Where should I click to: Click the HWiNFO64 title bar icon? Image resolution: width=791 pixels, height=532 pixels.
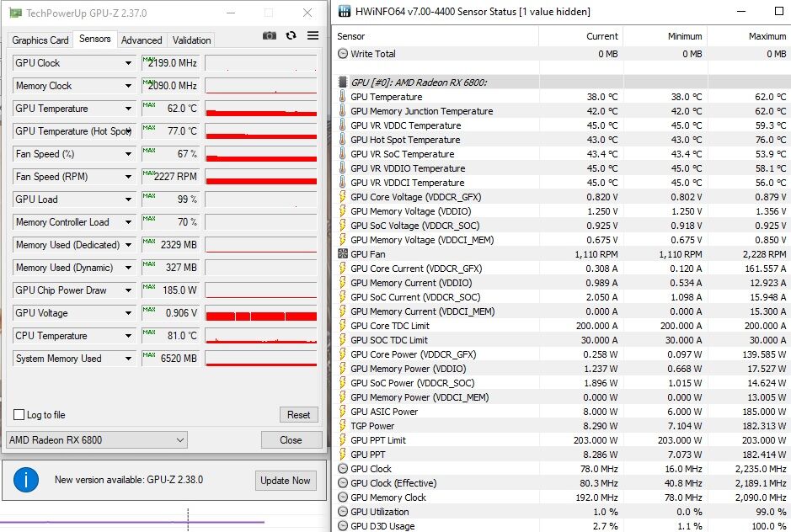pos(344,11)
